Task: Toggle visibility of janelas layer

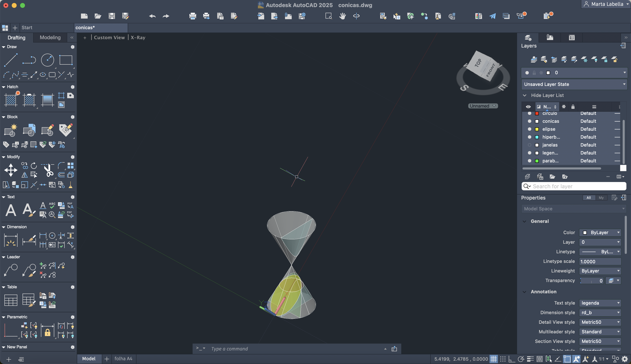Action: pos(529,145)
